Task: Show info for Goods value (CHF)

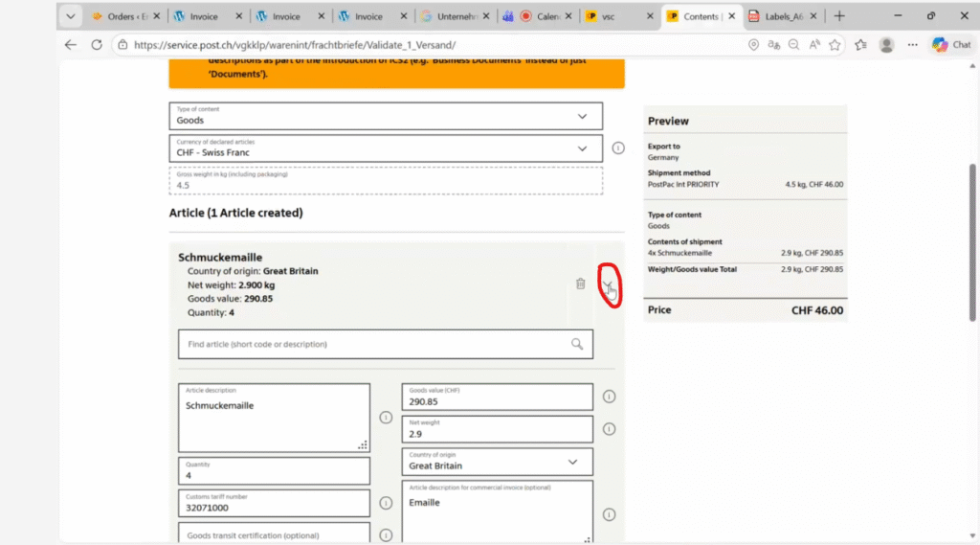Action: pos(609,397)
